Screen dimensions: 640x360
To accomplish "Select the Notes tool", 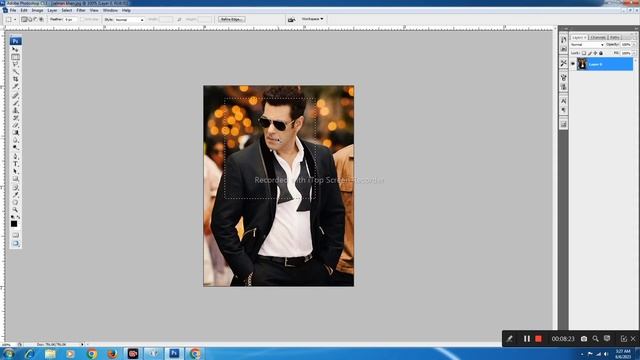I will 16,187.
